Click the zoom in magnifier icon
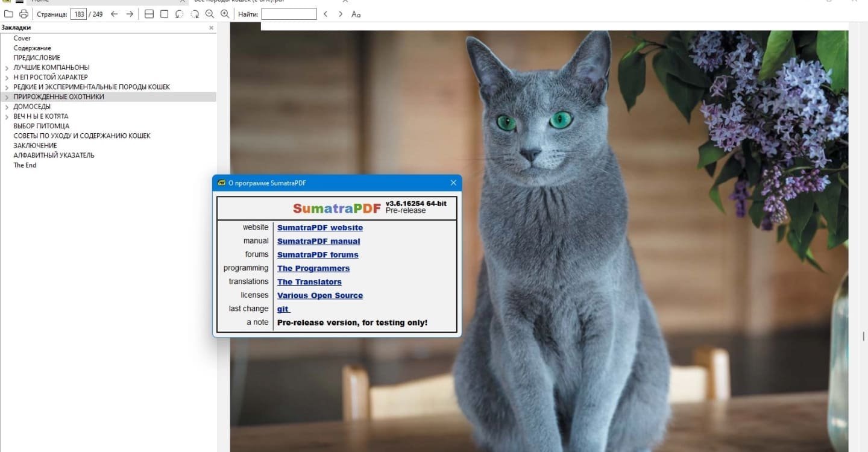This screenshot has height=452, width=868. point(225,14)
